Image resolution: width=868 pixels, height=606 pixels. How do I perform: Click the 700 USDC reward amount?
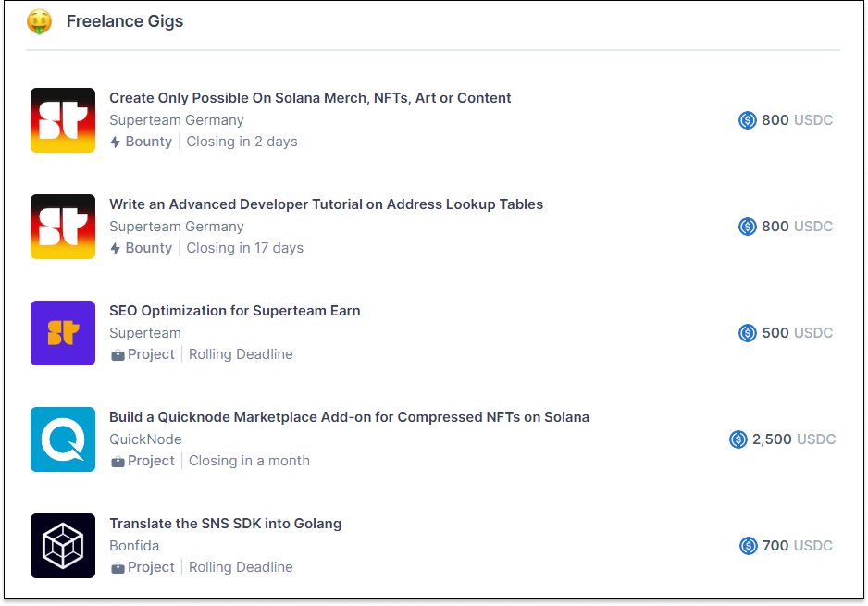click(797, 546)
